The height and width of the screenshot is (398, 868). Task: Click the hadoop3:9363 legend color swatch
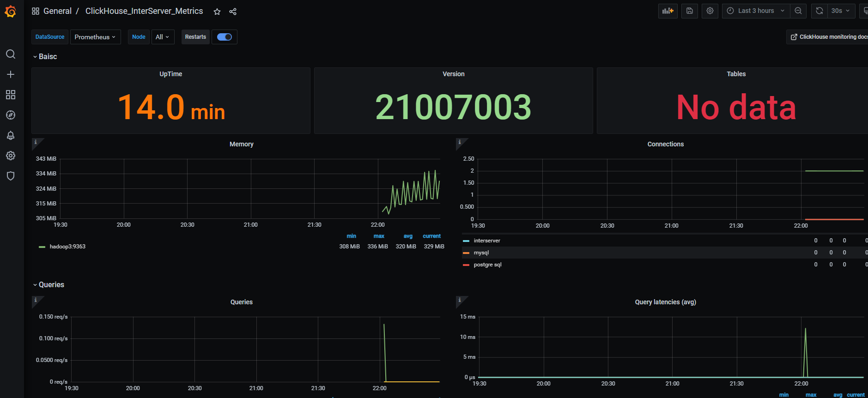point(42,247)
